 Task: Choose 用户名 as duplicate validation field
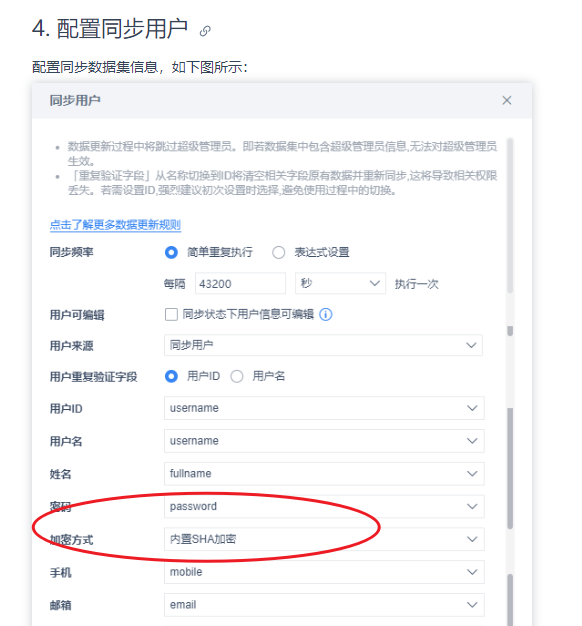pyautogui.click(x=237, y=376)
